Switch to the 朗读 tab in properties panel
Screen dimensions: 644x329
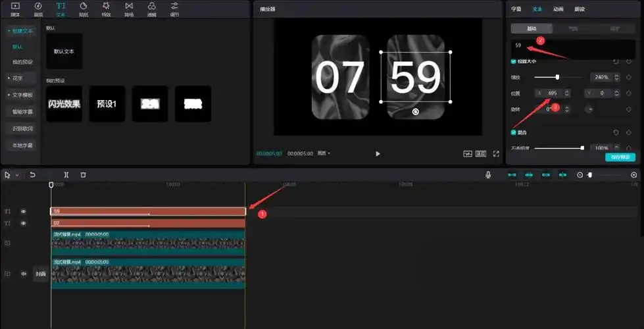click(579, 9)
